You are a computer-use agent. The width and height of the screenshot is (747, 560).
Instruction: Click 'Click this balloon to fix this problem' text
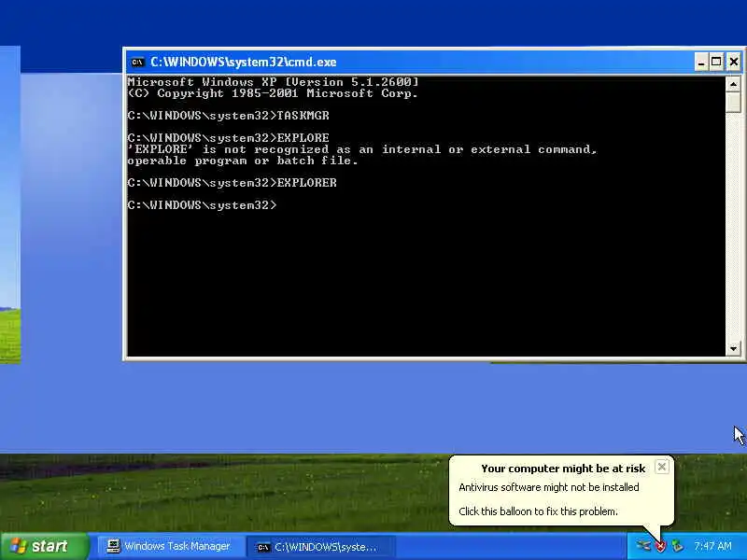pyautogui.click(x=539, y=511)
